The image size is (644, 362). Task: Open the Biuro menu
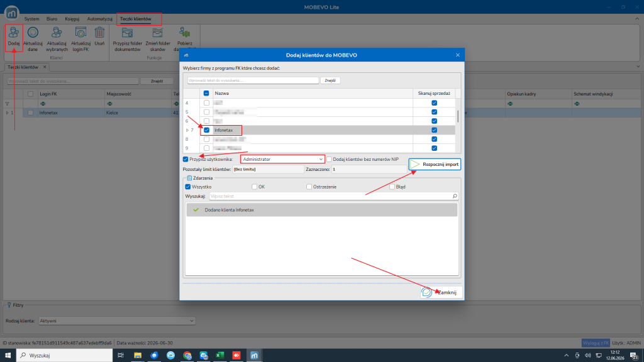point(52,19)
